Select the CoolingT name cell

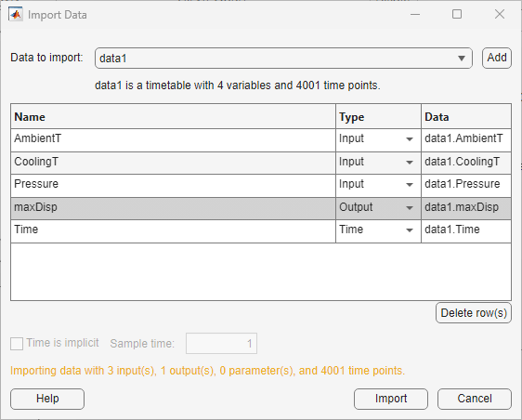click(173, 163)
